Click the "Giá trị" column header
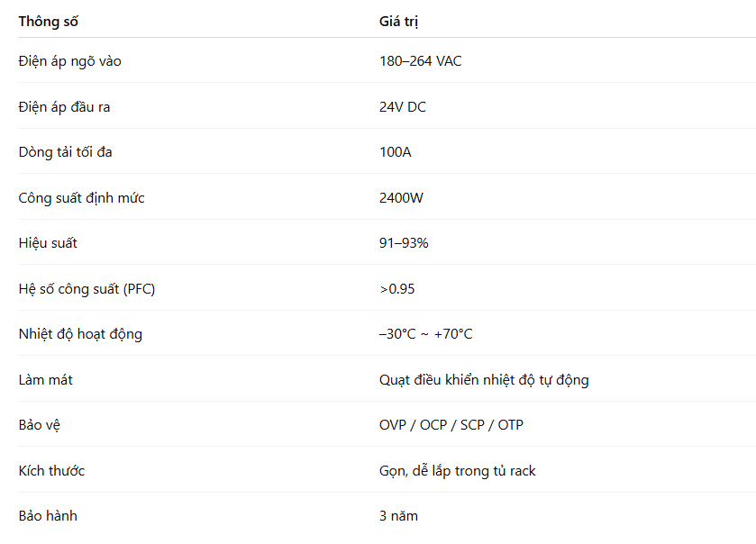Screen dimensions: 756x544 click(x=398, y=22)
